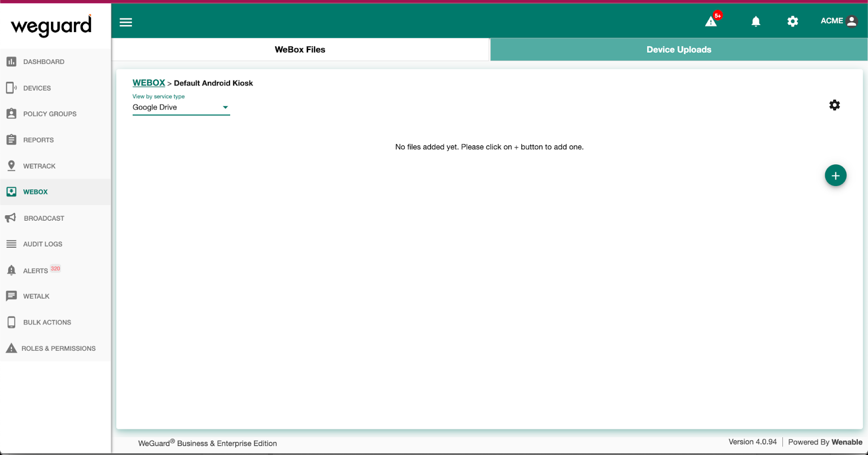Screen dimensions: 868x455
Task: Open the ACME user account menu
Action: coord(839,21)
